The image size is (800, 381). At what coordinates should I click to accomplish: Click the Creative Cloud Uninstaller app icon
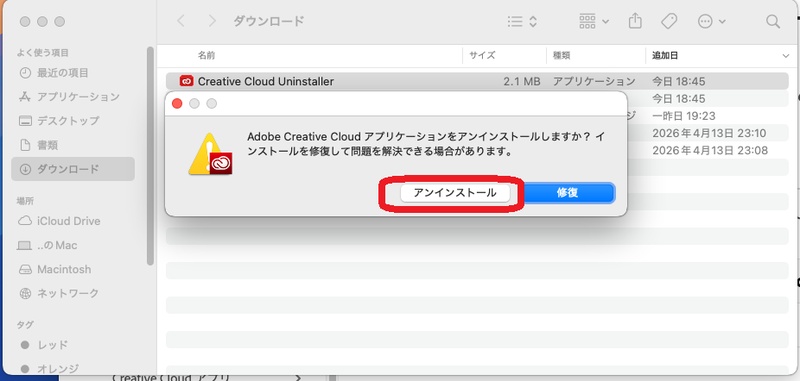click(186, 81)
